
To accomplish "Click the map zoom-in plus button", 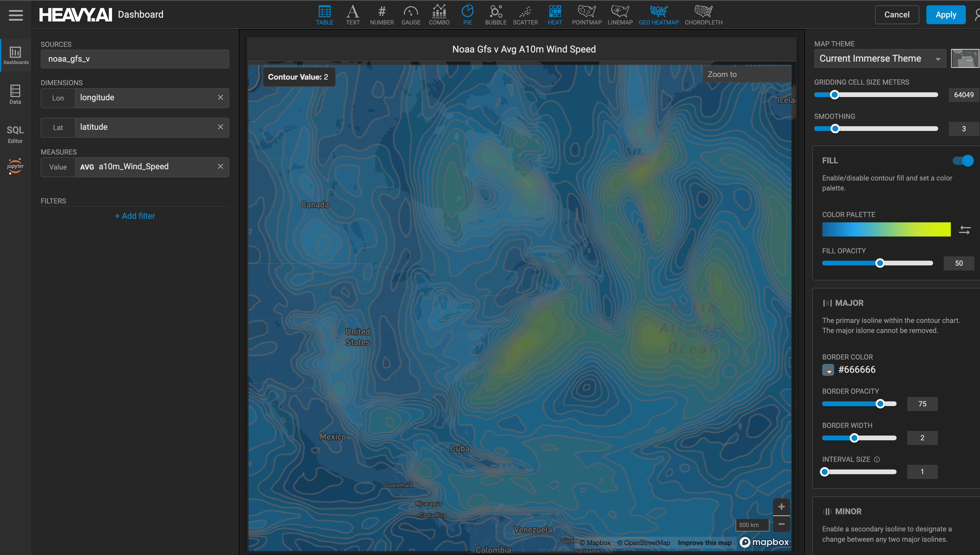I will (781, 507).
